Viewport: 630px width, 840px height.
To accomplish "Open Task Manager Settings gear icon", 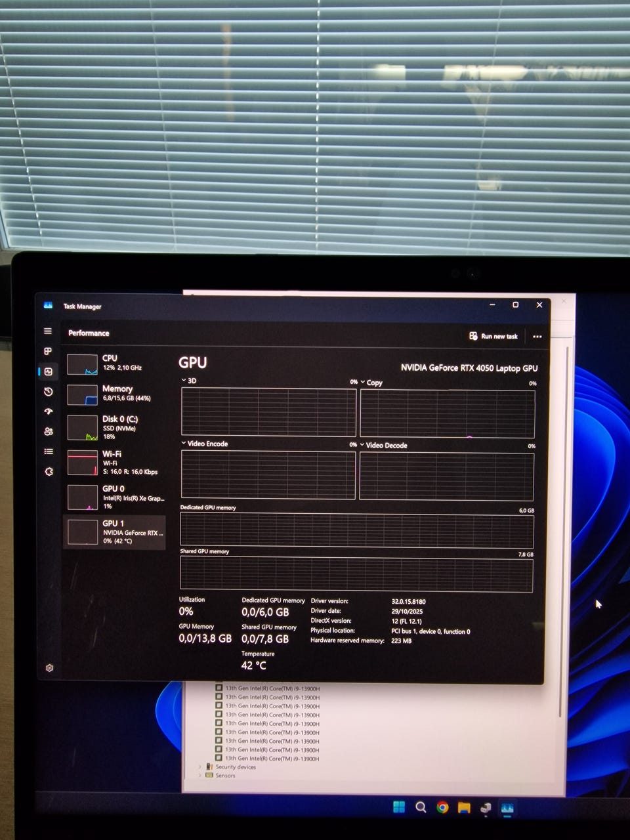I will click(49, 668).
